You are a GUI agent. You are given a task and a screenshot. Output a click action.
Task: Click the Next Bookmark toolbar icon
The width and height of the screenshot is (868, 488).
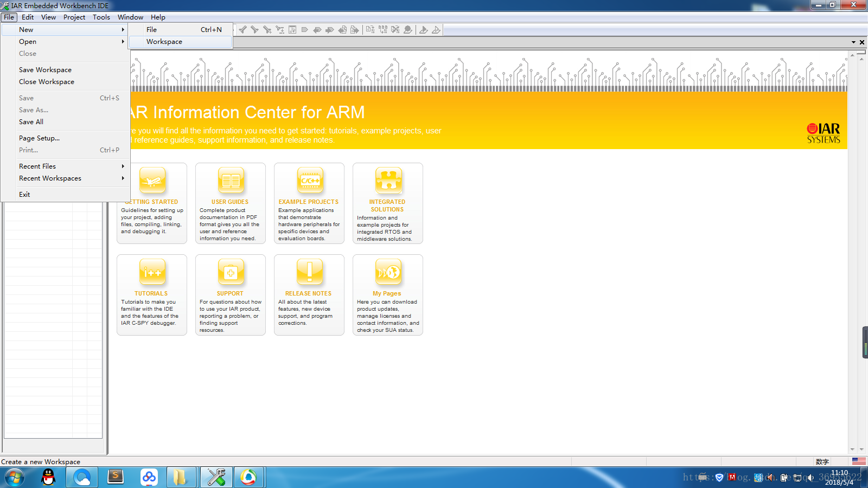pos(330,29)
